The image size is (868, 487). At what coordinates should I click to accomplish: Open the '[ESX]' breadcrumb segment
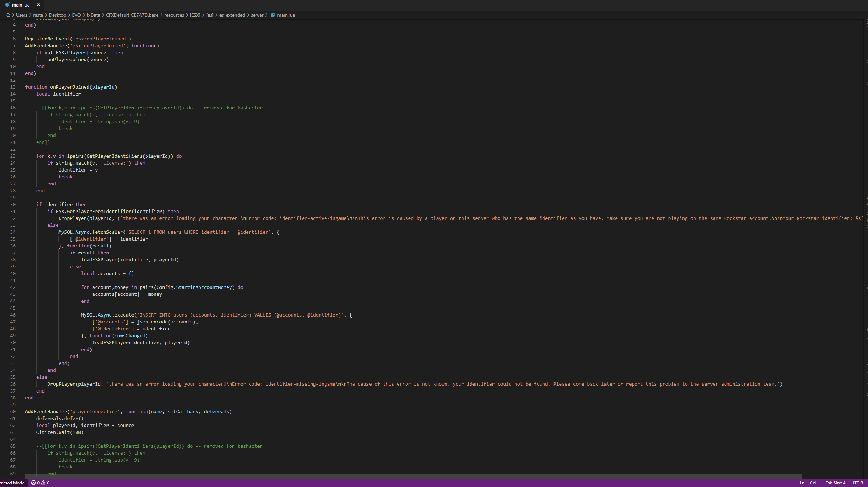click(195, 15)
